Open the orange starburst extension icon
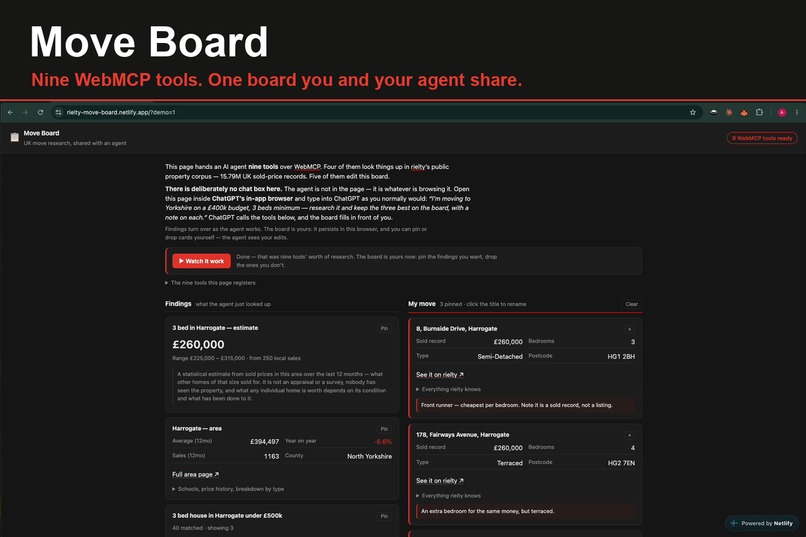The image size is (806, 537). (729, 112)
